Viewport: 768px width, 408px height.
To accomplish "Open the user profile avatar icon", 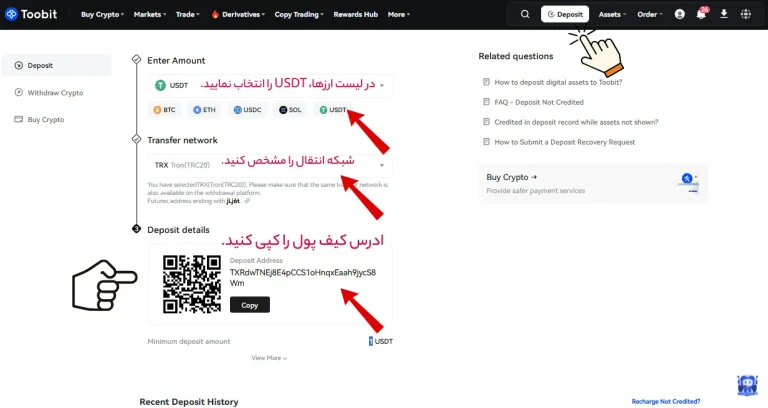I will (x=679, y=14).
